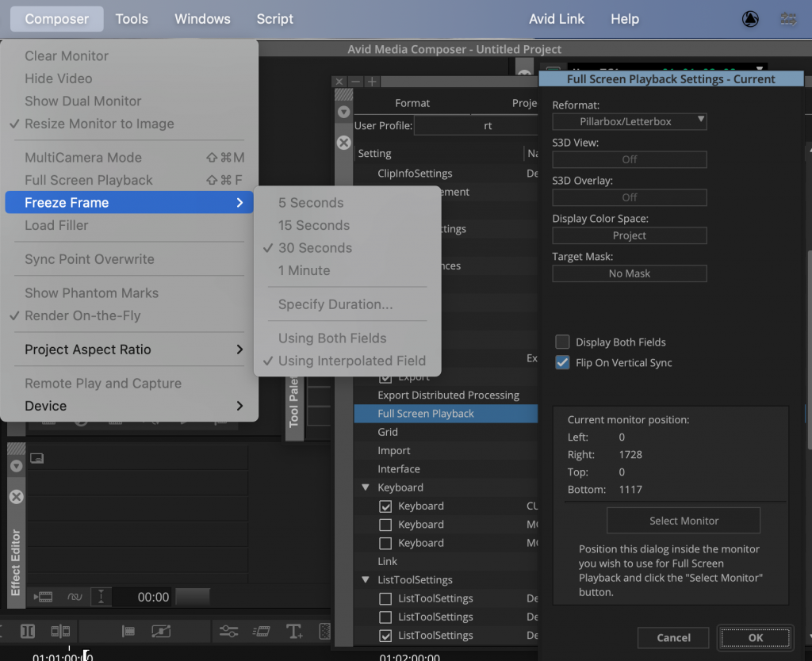Check the second Keyboard setting checkbox
812x661 pixels.
click(385, 525)
